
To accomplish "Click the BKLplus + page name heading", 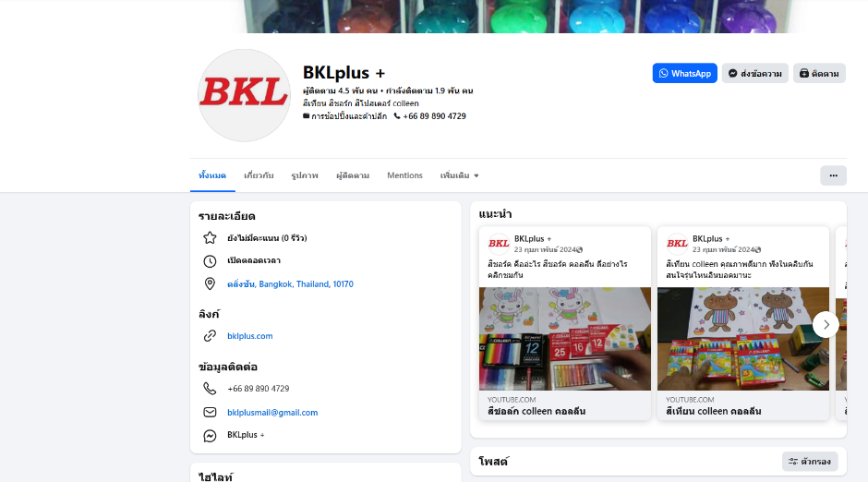I will [344, 73].
